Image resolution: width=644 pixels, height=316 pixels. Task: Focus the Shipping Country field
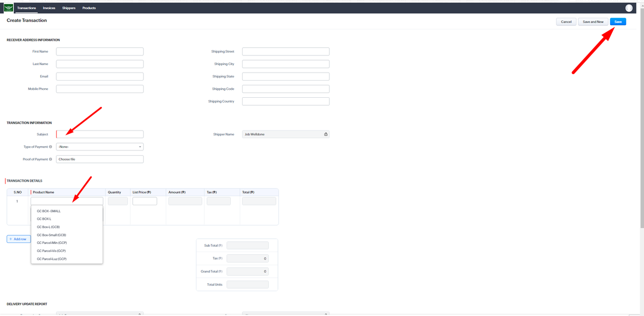(286, 101)
